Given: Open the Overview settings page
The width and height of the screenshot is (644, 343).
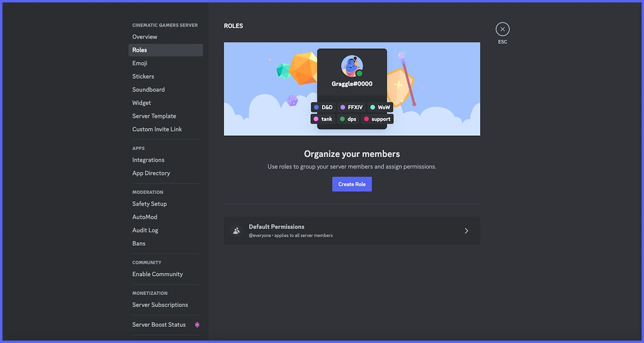Looking at the screenshot, I should point(145,37).
